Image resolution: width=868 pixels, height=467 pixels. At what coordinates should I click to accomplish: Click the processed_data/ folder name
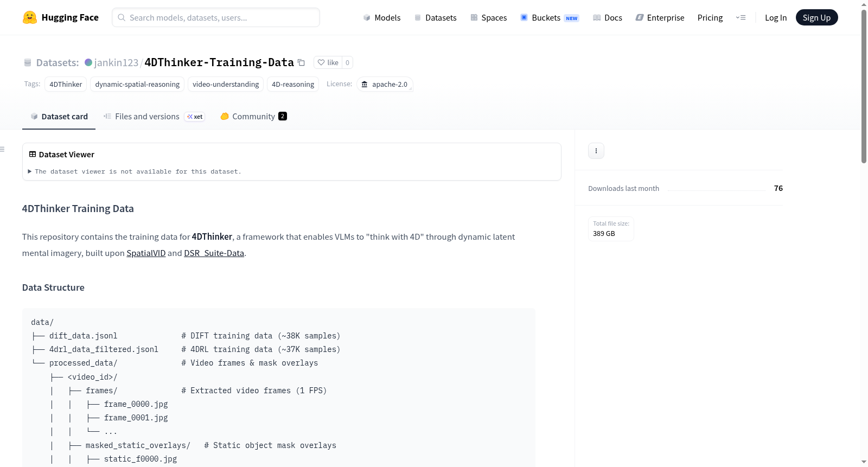tap(83, 363)
